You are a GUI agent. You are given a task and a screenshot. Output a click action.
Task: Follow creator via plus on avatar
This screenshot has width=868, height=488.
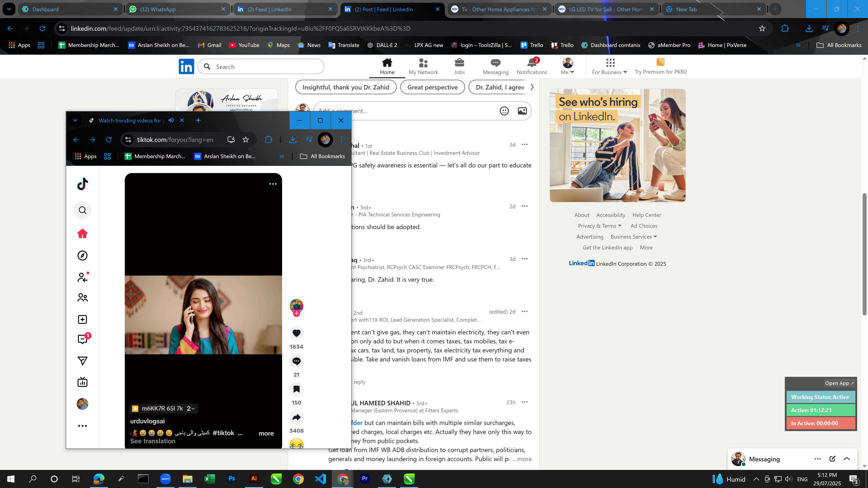[297, 314]
